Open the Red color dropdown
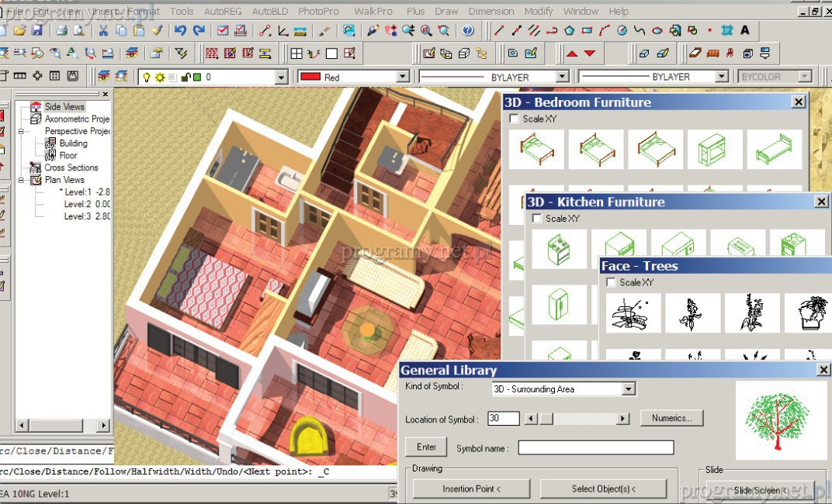Viewport: 832px width, 504px height. tap(402, 77)
